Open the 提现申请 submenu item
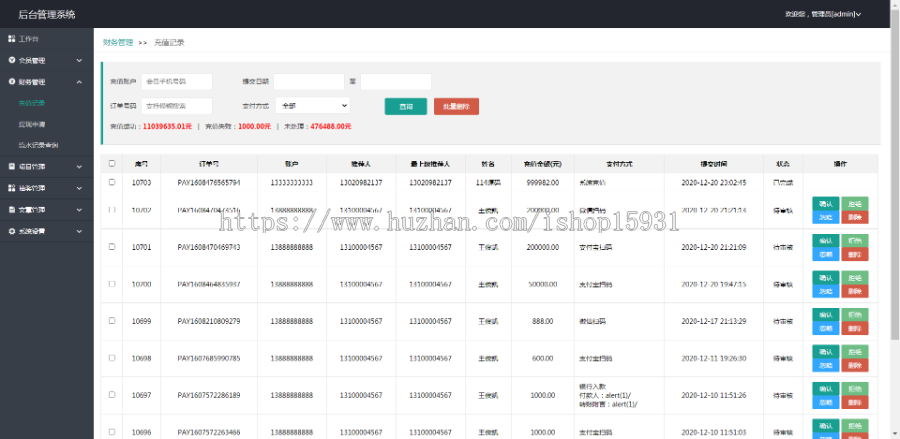 point(32,124)
